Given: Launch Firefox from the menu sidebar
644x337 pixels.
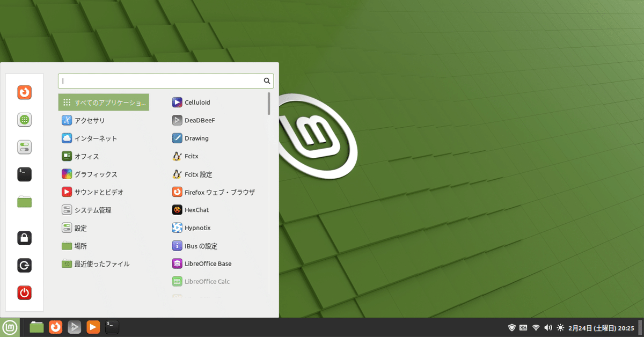Looking at the screenshot, I should coord(24,92).
